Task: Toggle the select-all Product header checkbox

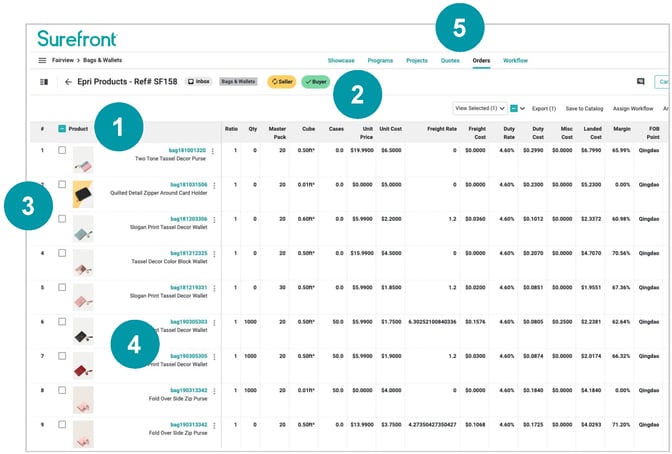Action: tap(62, 128)
